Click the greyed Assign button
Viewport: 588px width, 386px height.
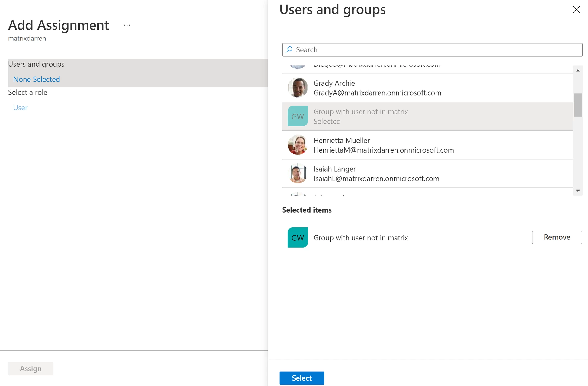[31, 369]
